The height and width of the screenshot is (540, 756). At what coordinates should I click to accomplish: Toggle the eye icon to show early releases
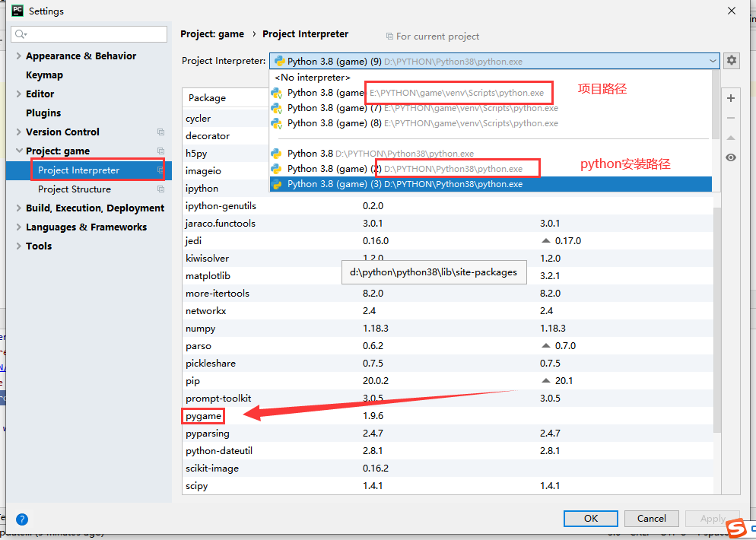(730, 157)
